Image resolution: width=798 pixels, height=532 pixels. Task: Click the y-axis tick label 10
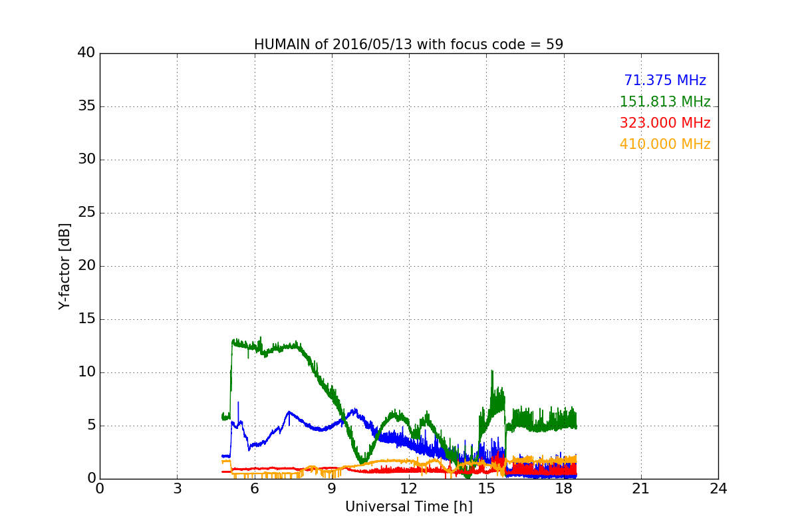coord(86,372)
